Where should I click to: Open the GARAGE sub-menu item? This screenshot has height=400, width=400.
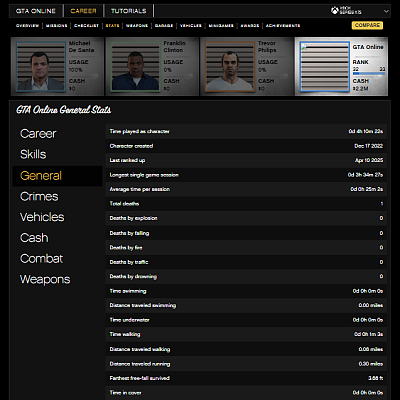164,26
